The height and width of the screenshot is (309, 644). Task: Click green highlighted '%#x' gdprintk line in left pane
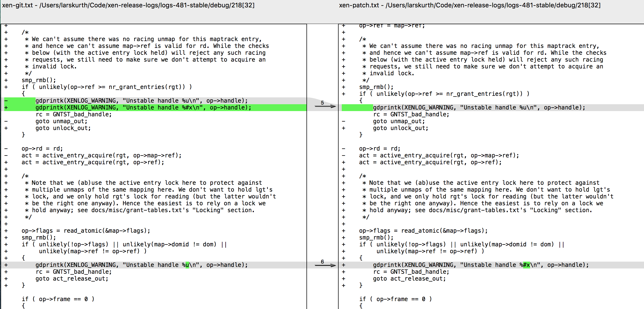pos(143,108)
